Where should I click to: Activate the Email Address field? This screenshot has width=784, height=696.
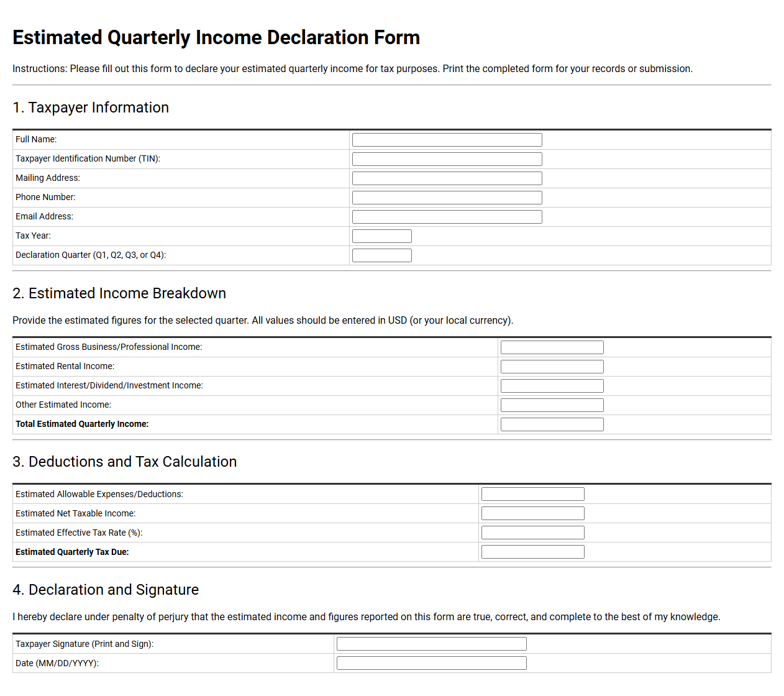tap(447, 217)
